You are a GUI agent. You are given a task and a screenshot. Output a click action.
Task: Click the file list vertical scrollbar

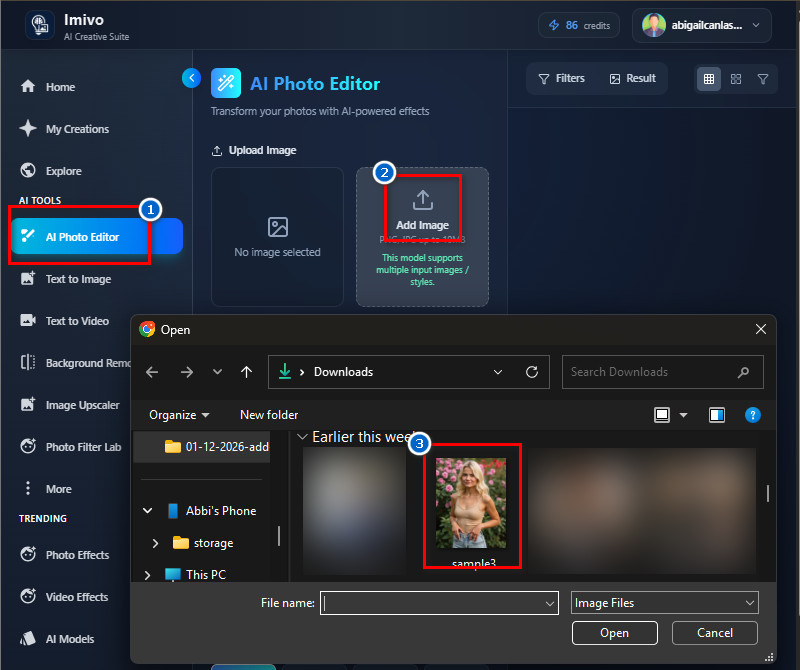(768, 493)
